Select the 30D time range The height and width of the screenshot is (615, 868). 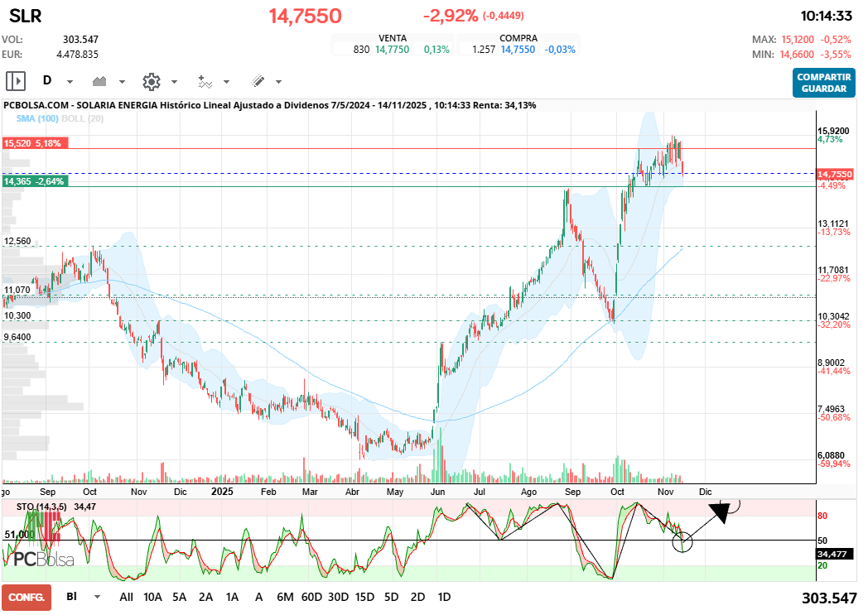point(338,597)
